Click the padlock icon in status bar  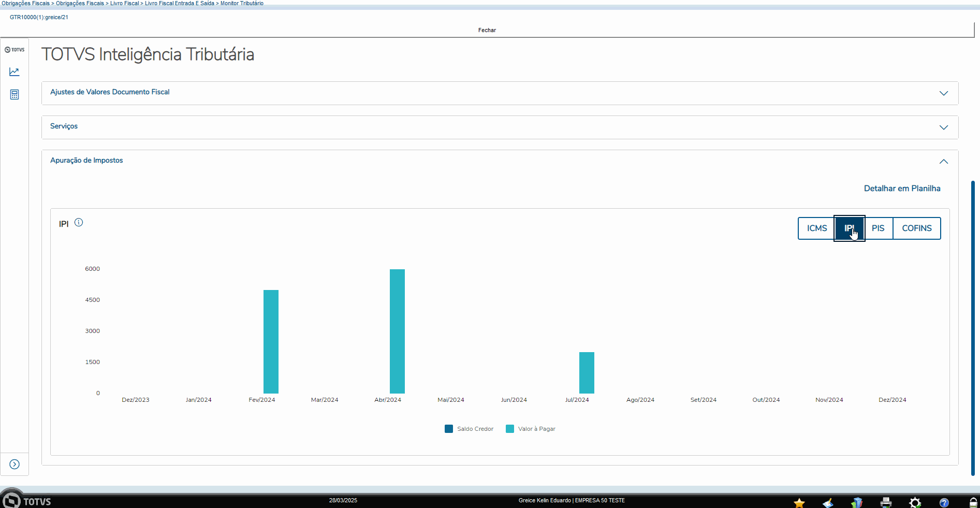[x=973, y=502]
